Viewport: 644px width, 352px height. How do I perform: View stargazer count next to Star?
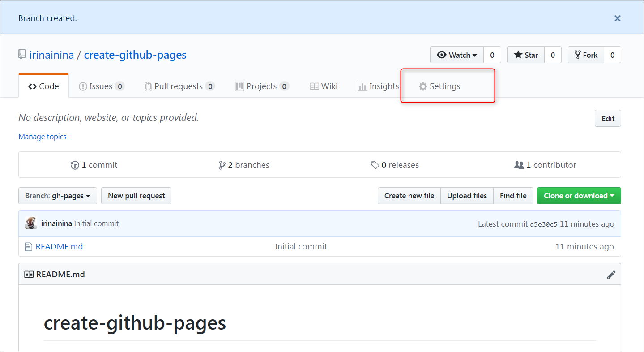pyautogui.click(x=553, y=55)
